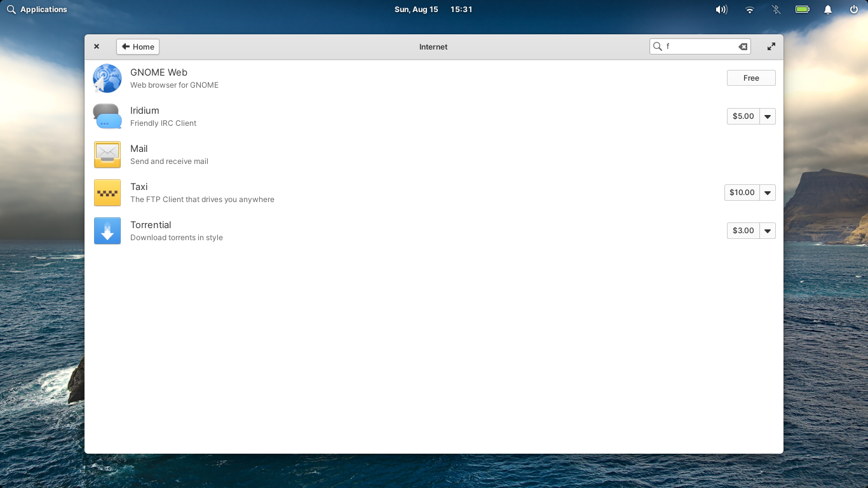Check the battery indicator
This screenshot has height=488, width=868.
[803, 10]
